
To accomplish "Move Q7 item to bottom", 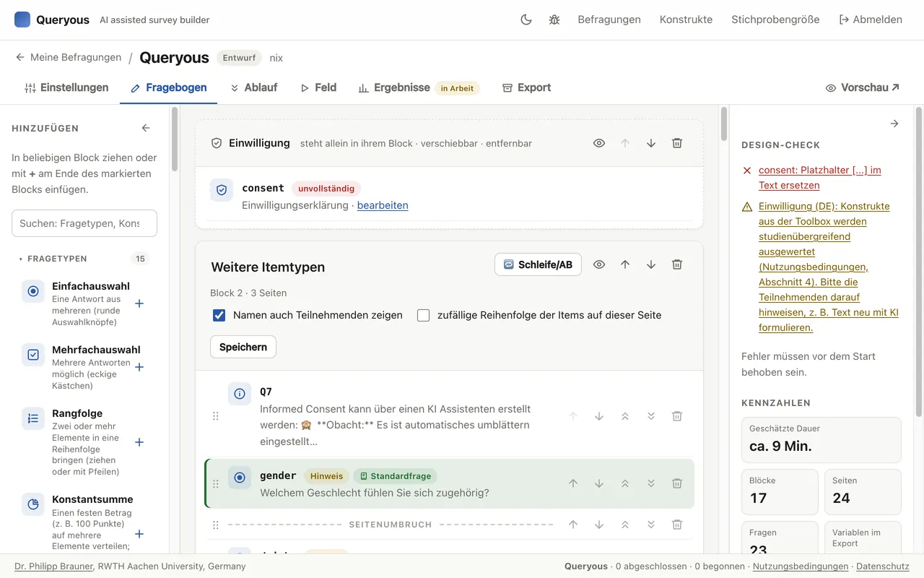I will point(651,416).
